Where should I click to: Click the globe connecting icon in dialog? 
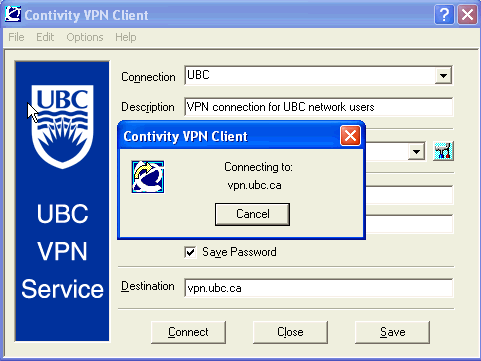148,177
